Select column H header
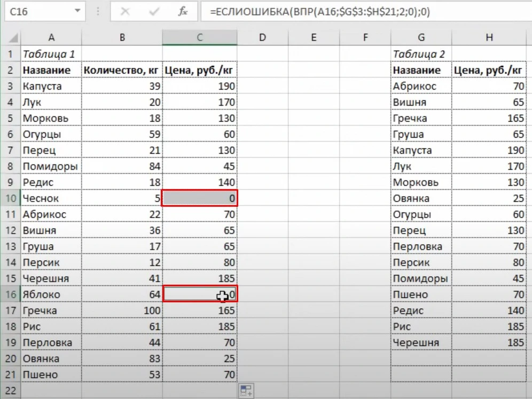 coord(488,37)
